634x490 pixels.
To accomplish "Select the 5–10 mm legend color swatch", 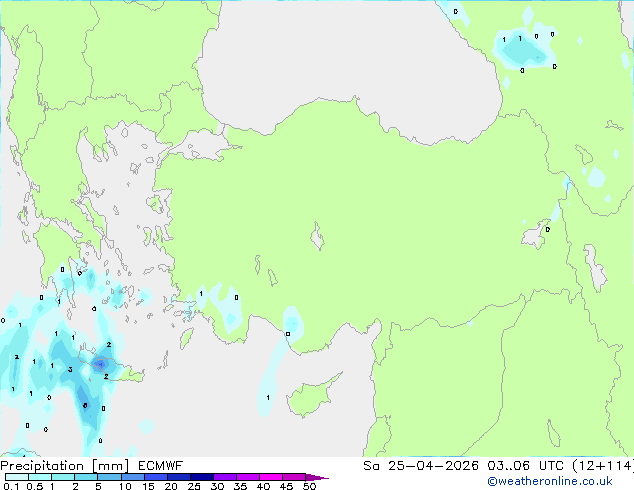I will [x=109, y=477].
